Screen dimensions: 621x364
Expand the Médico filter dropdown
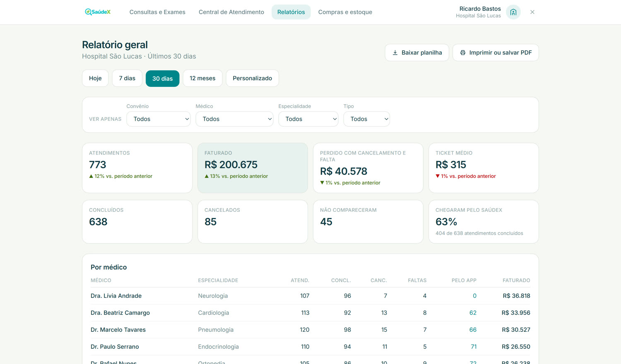[x=234, y=119]
